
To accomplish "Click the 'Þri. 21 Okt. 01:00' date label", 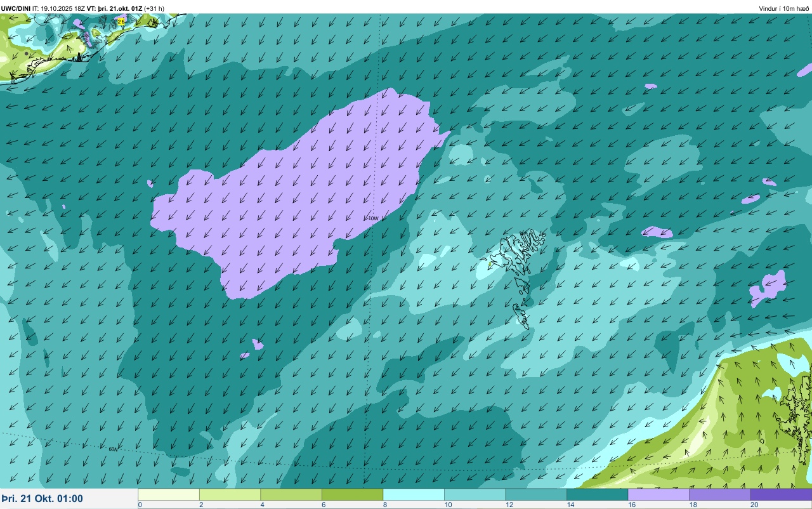I will (42, 498).
